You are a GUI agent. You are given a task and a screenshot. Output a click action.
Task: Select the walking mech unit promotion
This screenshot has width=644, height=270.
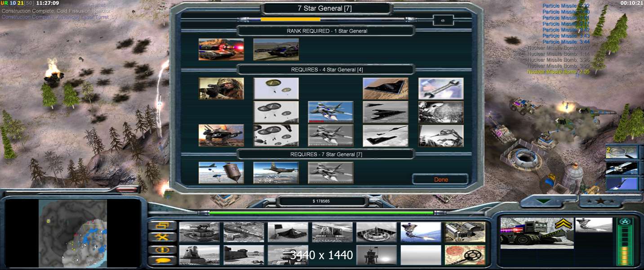[221, 135]
